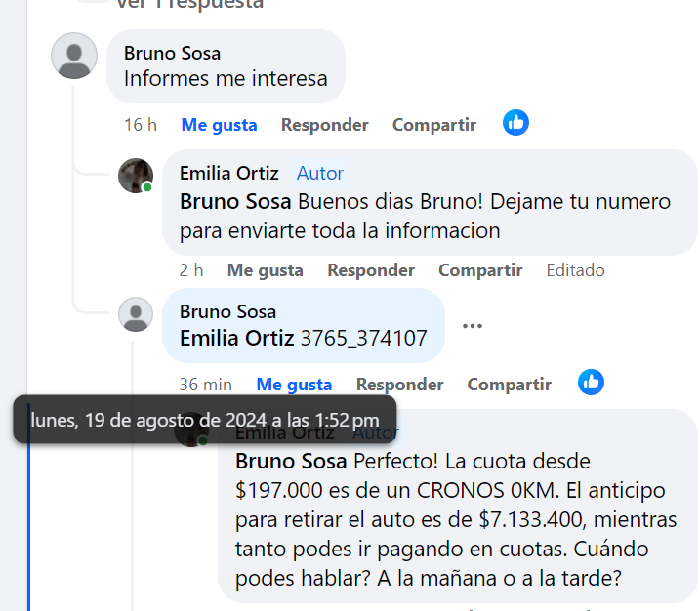This screenshot has height=611, width=700.
Task: Click the "Bruno Sosa" mention before "Buenos dias Bruno!"
Action: click(x=235, y=202)
